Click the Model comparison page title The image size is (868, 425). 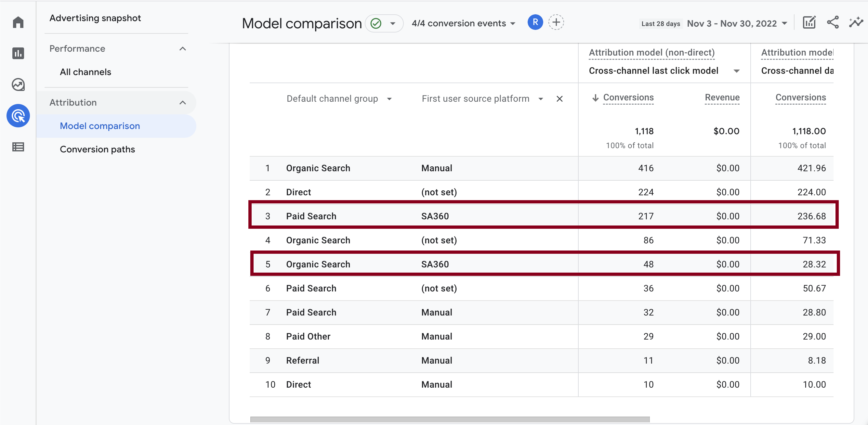302,24
